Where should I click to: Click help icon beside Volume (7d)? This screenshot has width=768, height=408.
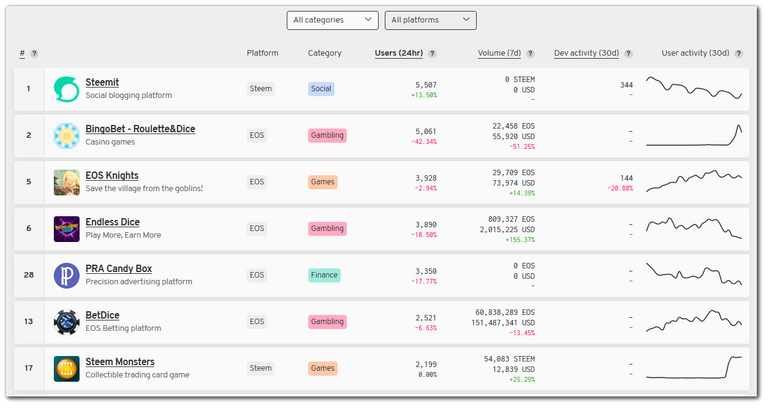(x=530, y=54)
